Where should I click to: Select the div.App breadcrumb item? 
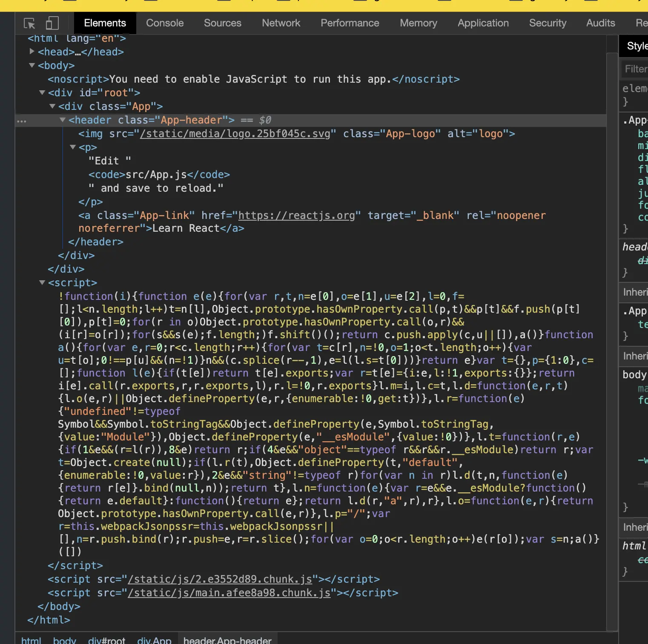pos(154,640)
